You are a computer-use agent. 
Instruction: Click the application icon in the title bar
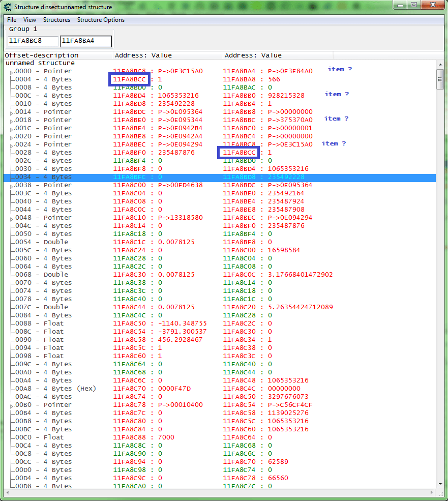pyautogui.click(x=7, y=6)
